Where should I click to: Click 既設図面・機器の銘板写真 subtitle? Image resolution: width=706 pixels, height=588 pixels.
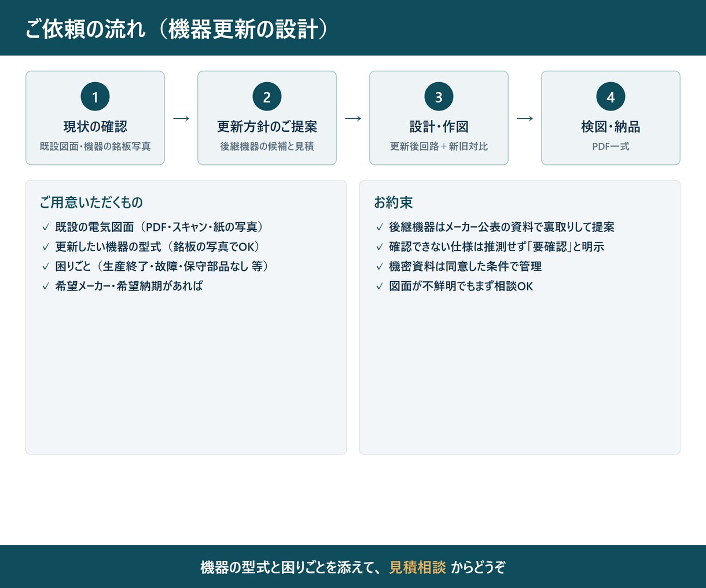95,146
